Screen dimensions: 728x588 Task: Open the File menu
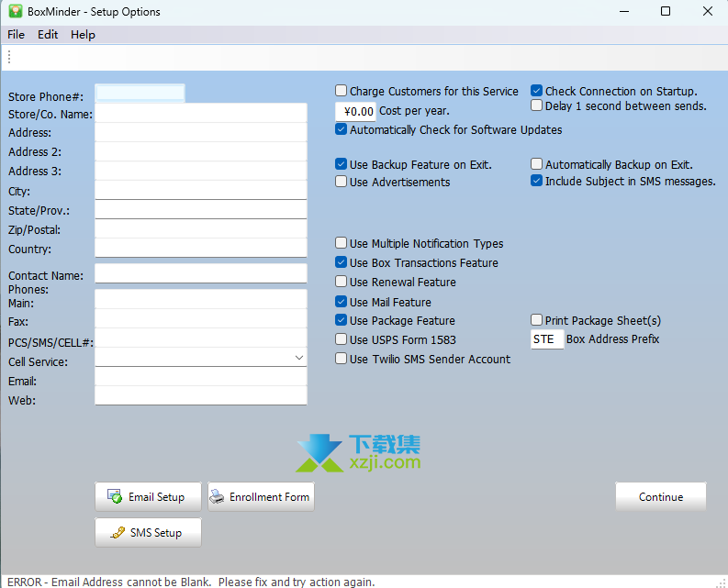pyautogui.click(x=16, y=35)
